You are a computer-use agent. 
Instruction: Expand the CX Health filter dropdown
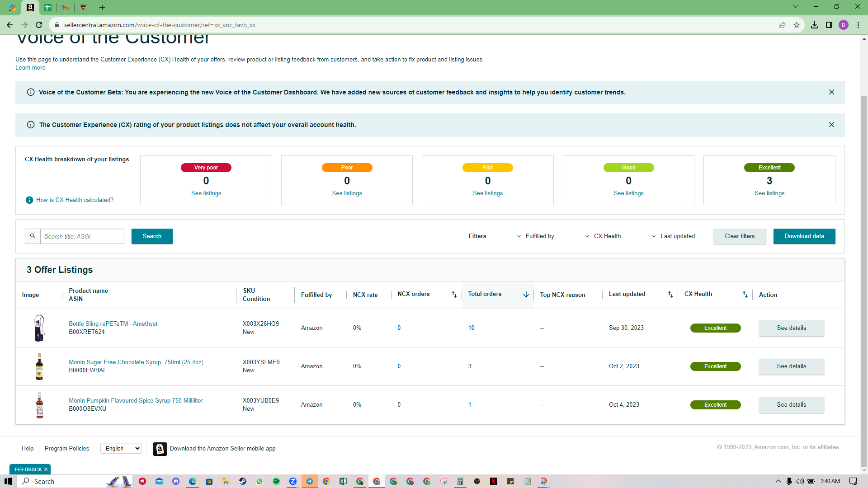(603, 236)
